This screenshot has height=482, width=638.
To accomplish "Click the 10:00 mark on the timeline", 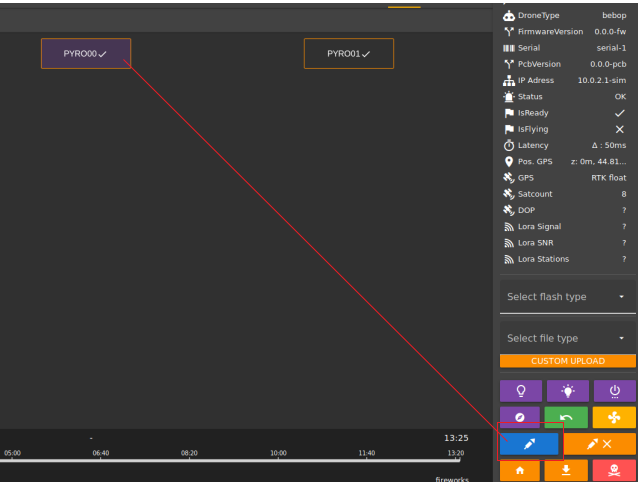I will [278, 453].
